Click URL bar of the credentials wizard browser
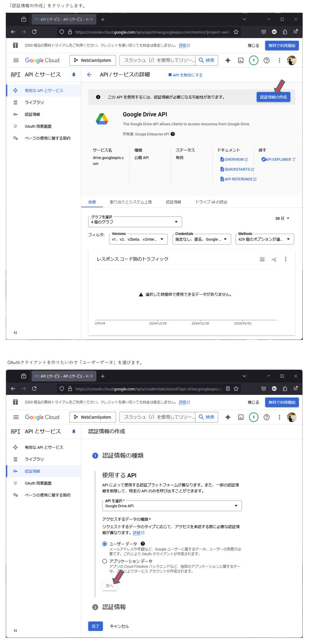The height and width of the screenshot is (644, 310). [x=149, y=388]
